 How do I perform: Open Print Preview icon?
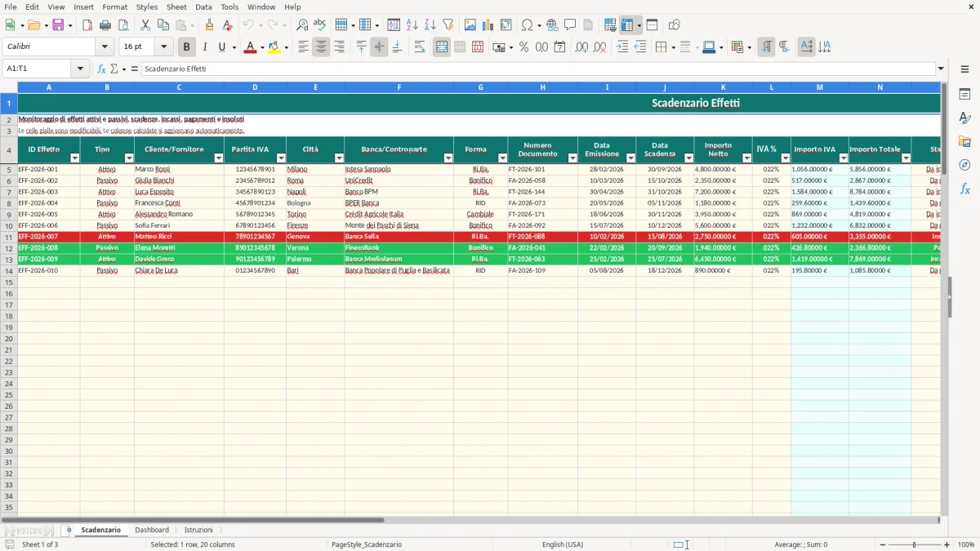tap(122, 25)
